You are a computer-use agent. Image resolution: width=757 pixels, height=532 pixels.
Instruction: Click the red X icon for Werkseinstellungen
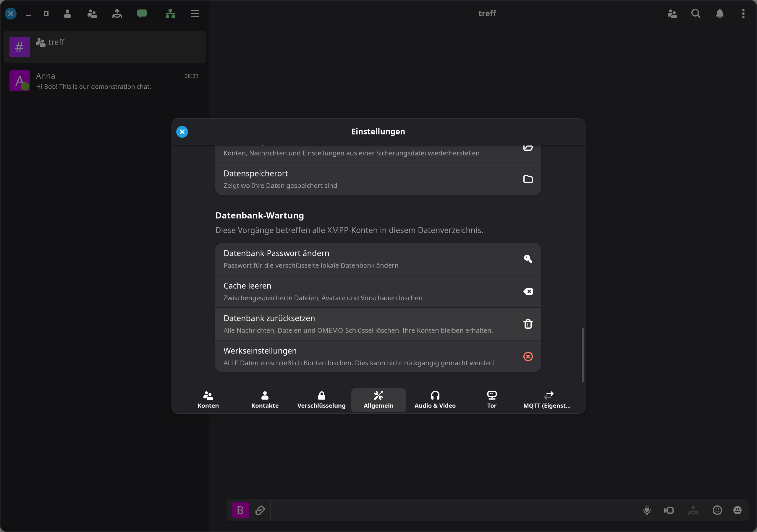click(x=528, y=356)
